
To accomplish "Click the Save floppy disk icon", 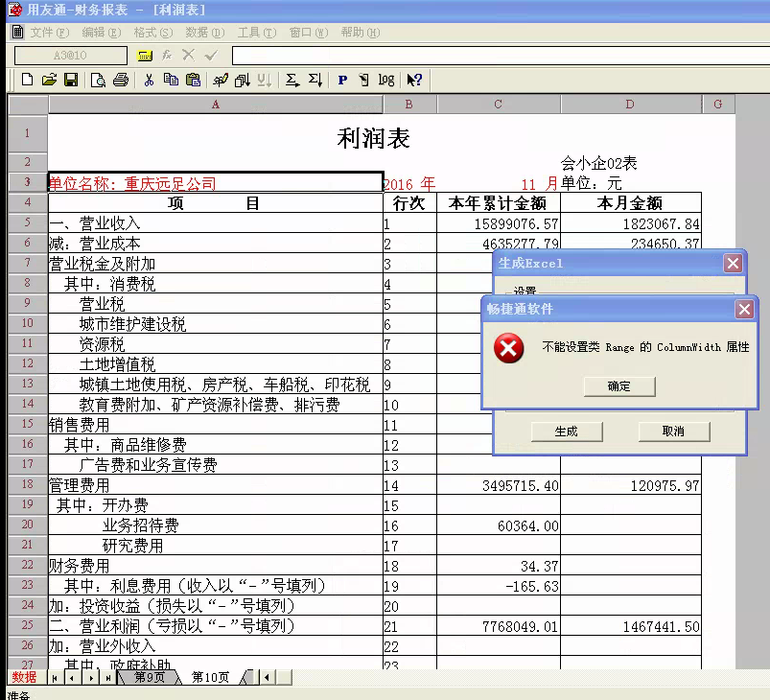I will (x=71, y=80).
